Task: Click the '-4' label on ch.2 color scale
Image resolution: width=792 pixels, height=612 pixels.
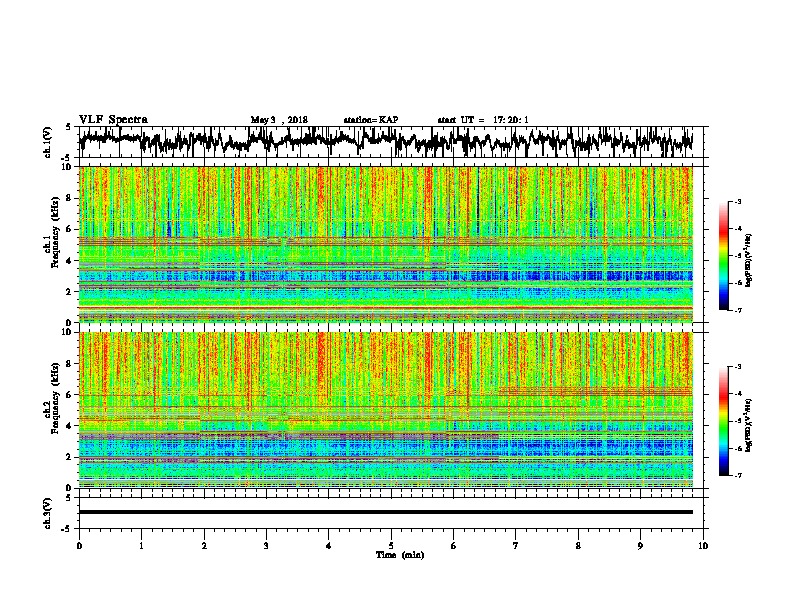Action: click(x=737, y=394)
